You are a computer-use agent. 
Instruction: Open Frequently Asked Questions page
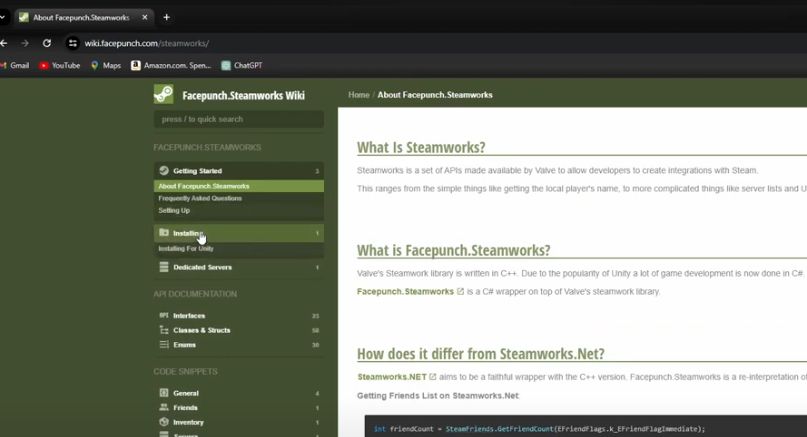[200, 198]
